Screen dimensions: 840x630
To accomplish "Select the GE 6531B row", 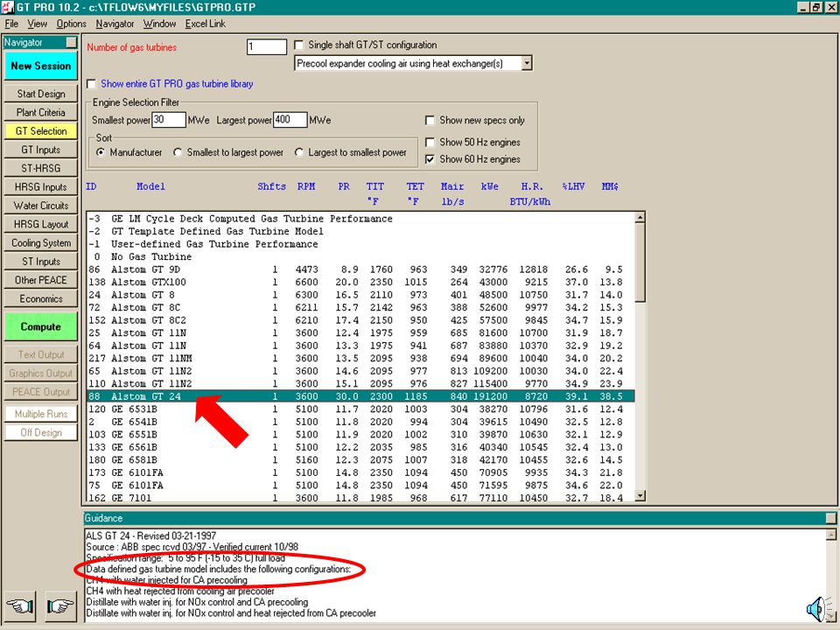I will pyautogui.click(x=360, y=409).
